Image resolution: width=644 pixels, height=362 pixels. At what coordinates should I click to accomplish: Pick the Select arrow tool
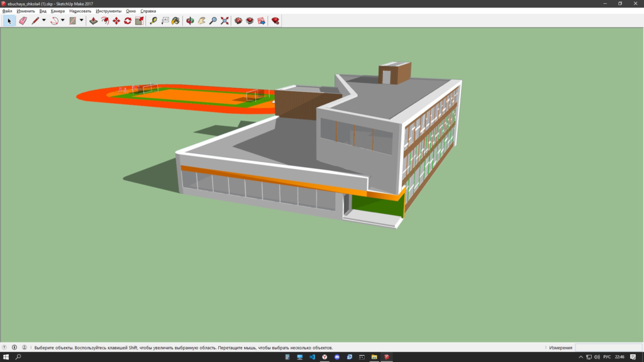click(x=9, y=21)
